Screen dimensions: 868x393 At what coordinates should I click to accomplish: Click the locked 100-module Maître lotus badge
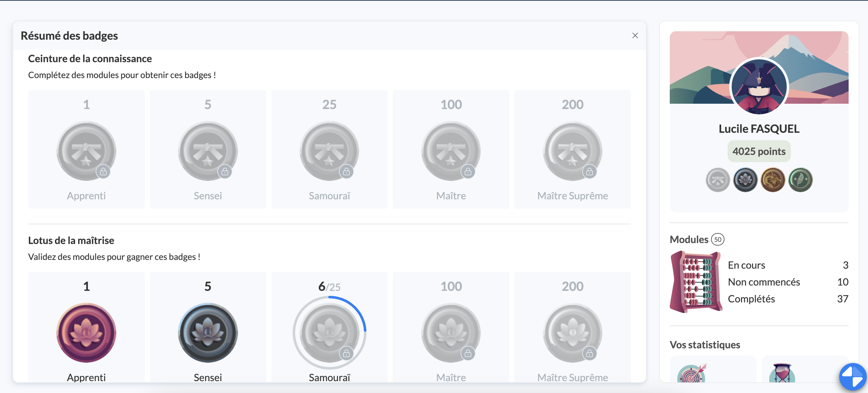point(451,332)
